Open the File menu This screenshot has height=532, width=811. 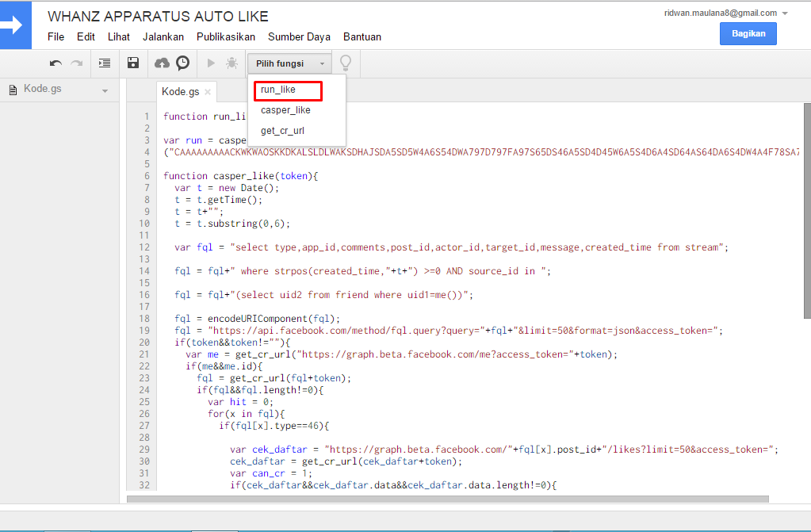click(x=55, y=36)
